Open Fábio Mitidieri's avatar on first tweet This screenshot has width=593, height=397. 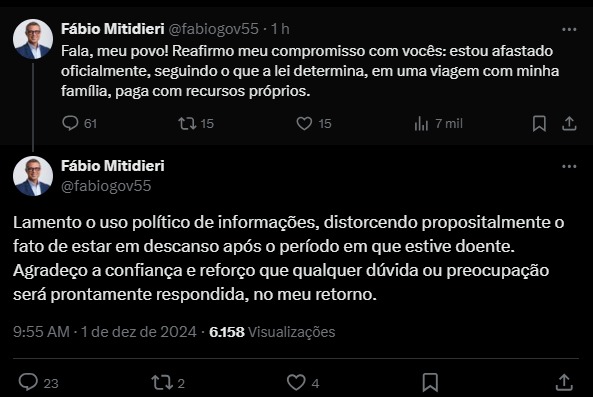pos(33,39)
